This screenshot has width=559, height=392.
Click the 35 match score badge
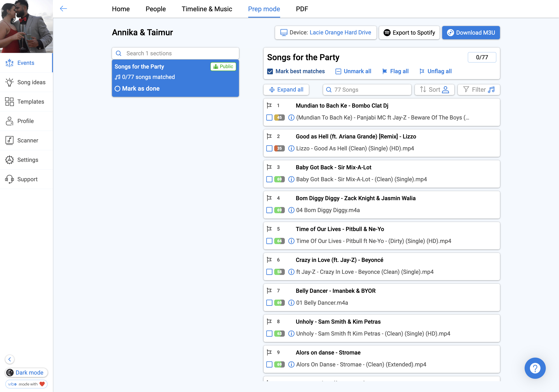click(x=279, y=148)
